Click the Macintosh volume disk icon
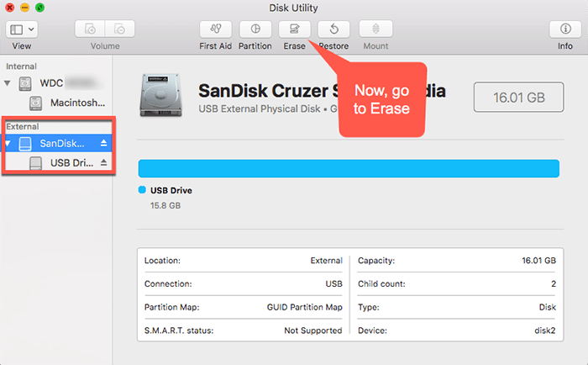 (35, 103)
